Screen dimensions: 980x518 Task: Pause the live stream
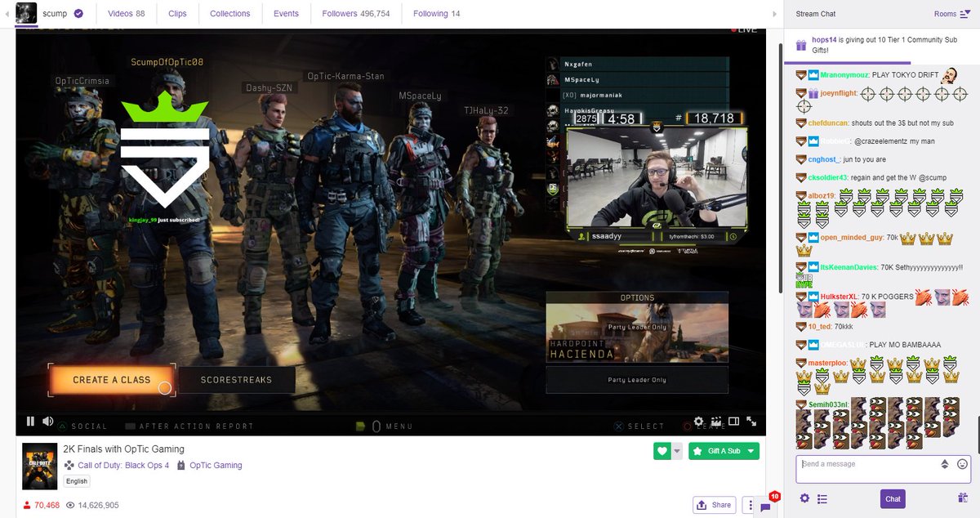coord(30,420)
